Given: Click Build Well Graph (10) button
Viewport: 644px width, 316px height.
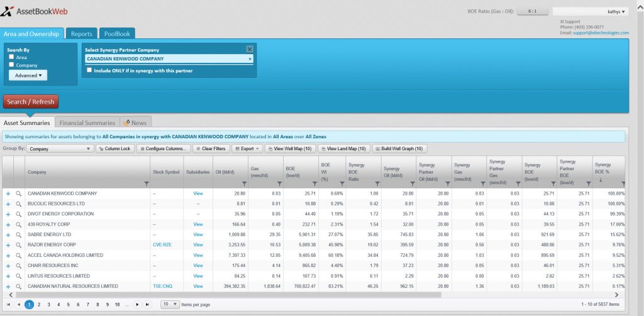Looking at the screenshot, I should [399, 149].
